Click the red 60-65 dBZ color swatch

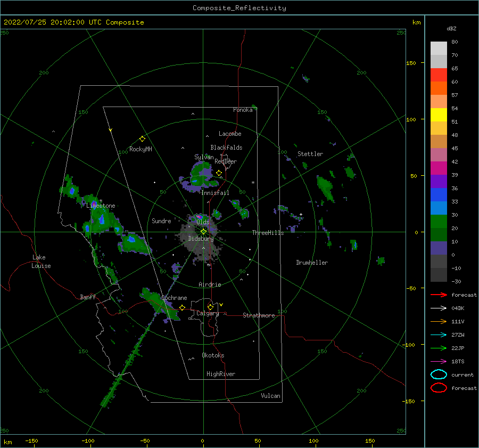click(439, 75)
